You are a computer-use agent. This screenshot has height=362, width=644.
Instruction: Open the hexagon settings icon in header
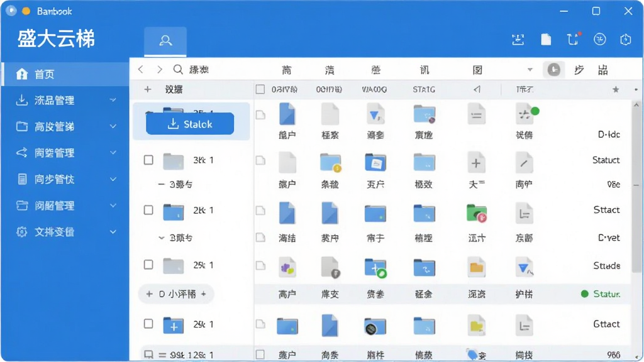pyautogui.click(x=626, y=40)
